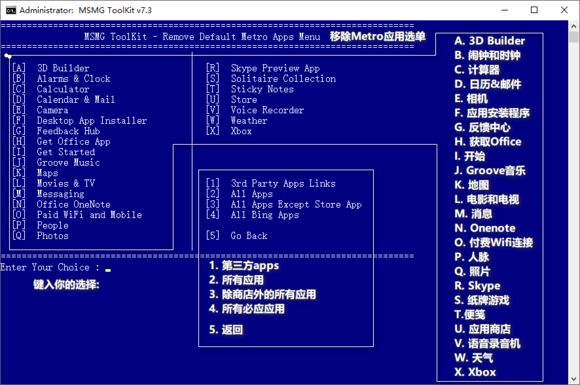The height and width of the screenshot is (385, 580).
Task: Click the '键入你的选择' annotation text
Action: [66, 284]
